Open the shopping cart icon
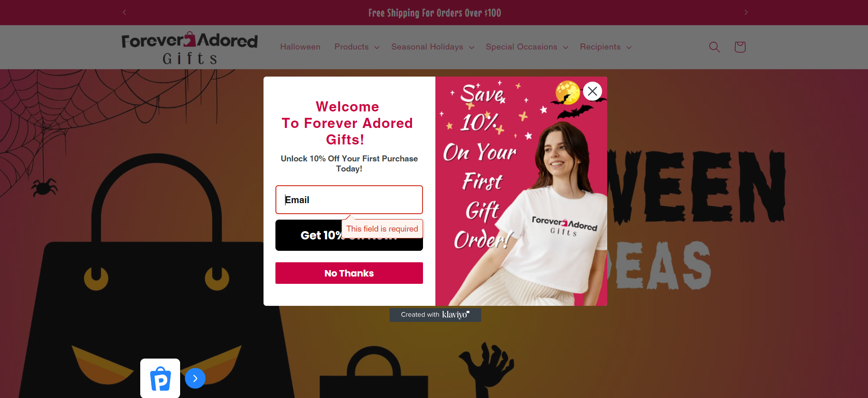This screenshot has width=868, height=398. coord(740,47)
